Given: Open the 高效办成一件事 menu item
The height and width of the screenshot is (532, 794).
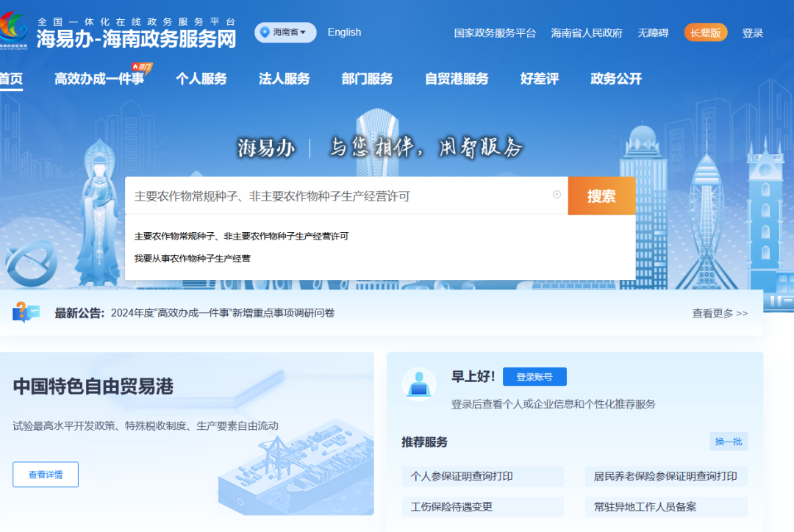Looking at the screenshot, I should [99, 79].
